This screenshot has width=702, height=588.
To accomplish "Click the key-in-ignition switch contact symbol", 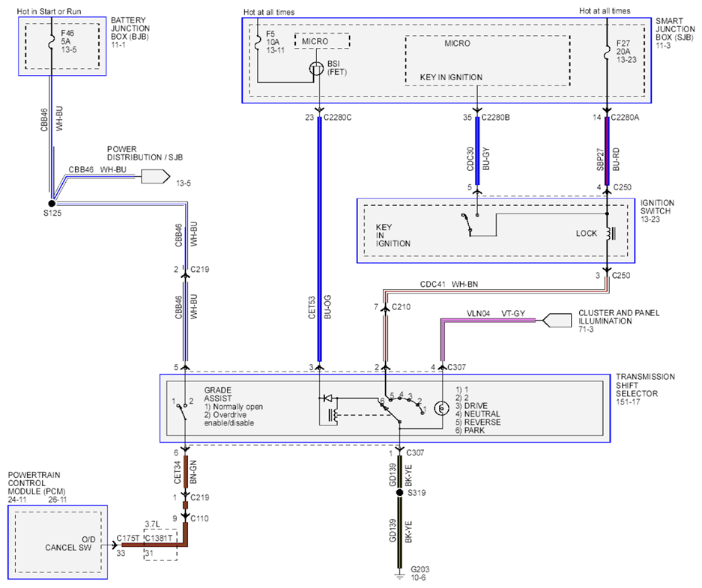I will point(469,224).
